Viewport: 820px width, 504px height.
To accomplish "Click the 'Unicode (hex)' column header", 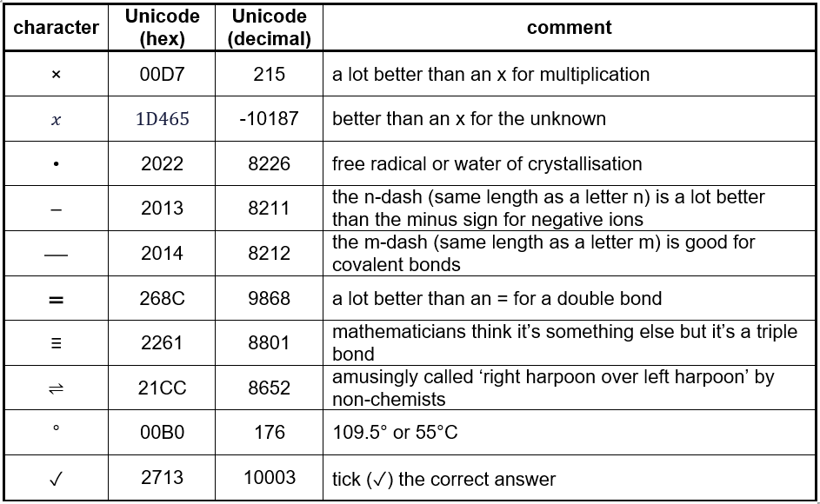I will coord(162,28).
